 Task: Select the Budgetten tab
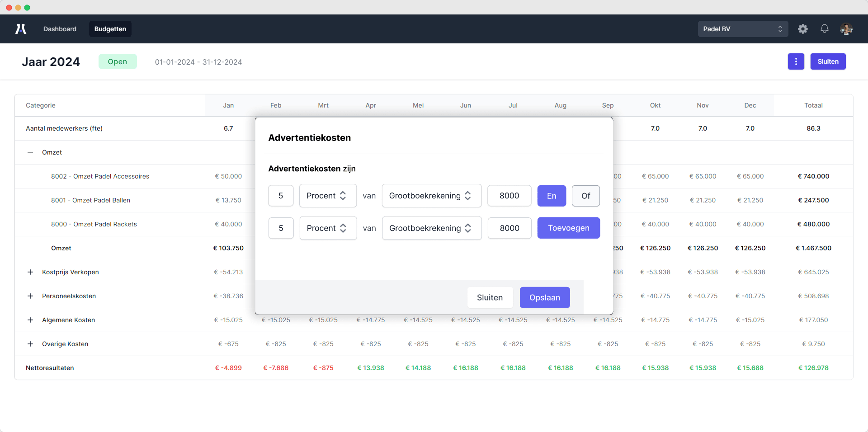coord(110,29)
